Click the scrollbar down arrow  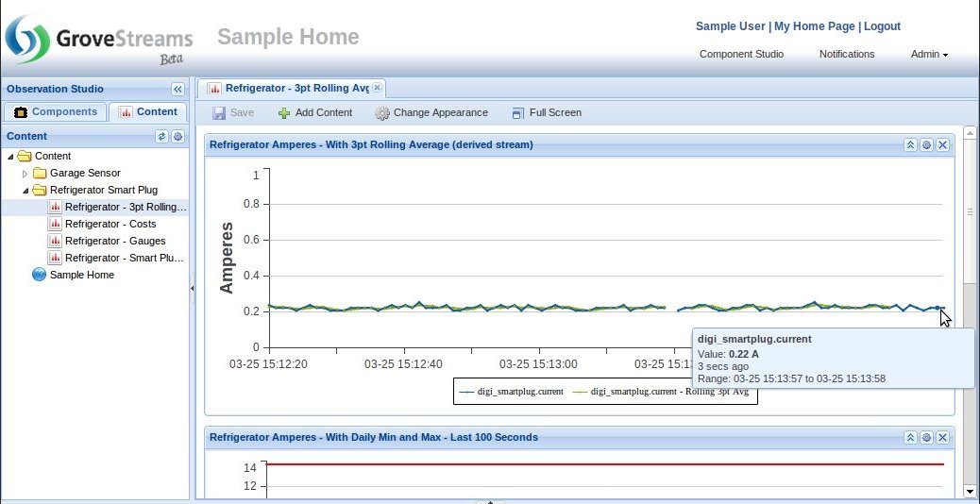point(969,492)
